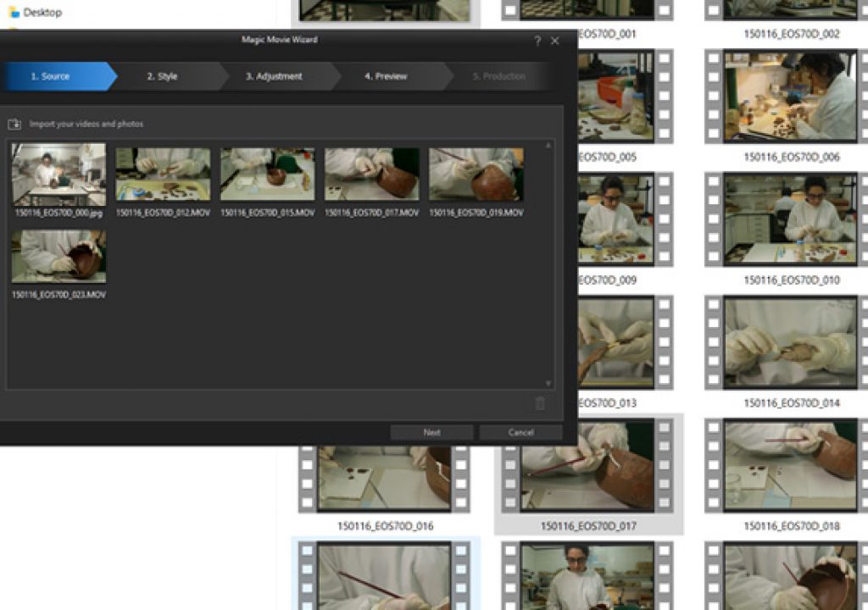Viewport: 868px width, 610px height.
Task: Select clip 150116_EOS70D_012.MOV in wizard
Action: coord(163,174)
